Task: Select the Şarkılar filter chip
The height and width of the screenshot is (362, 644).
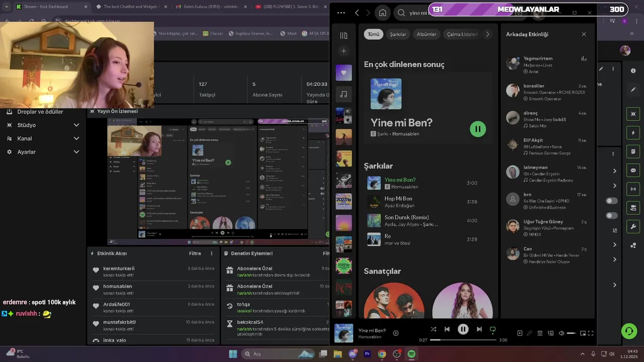Action: [398, 34]
